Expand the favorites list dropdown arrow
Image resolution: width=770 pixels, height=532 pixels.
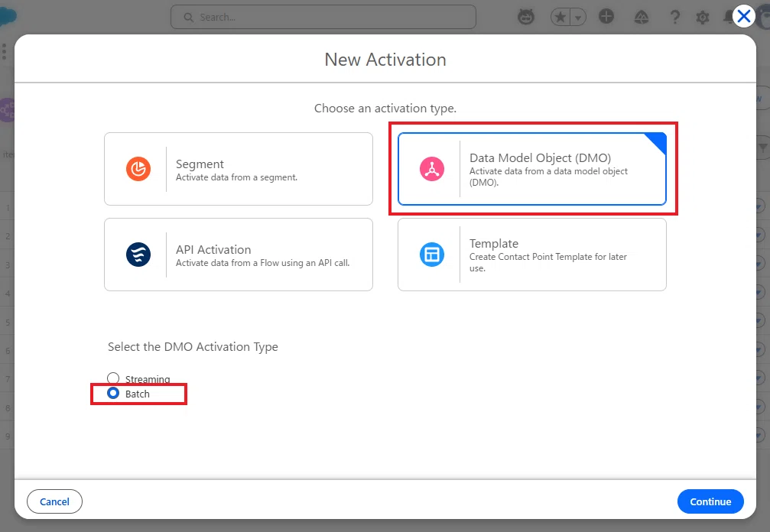click(579, 18)
